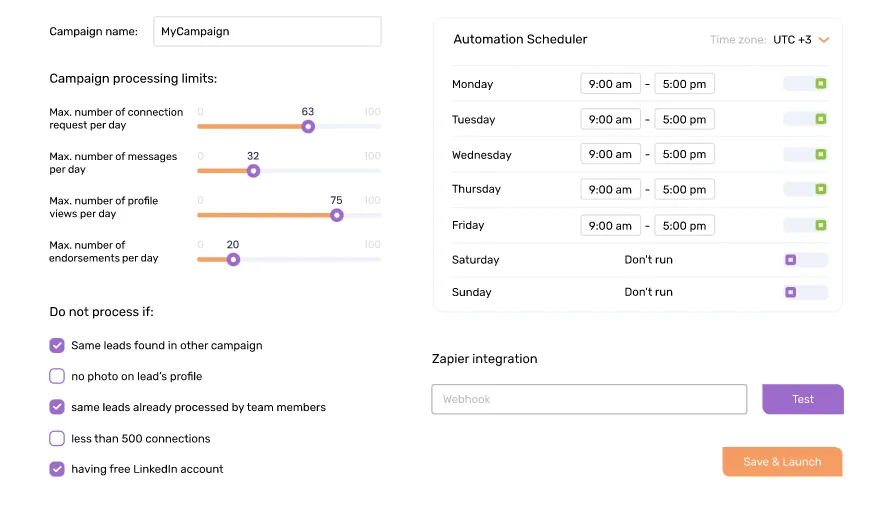Click the Zapier integration heading
The height and width of the screenshot is (505, 886).
pos(484,359)
